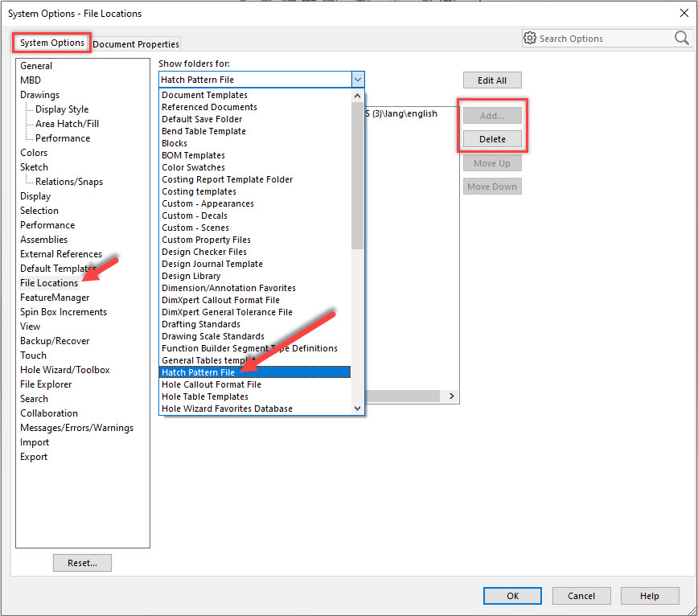The height and width of the screenshot is (616, 698).
Task: Click the Delete button
Action: coord(491,138)
